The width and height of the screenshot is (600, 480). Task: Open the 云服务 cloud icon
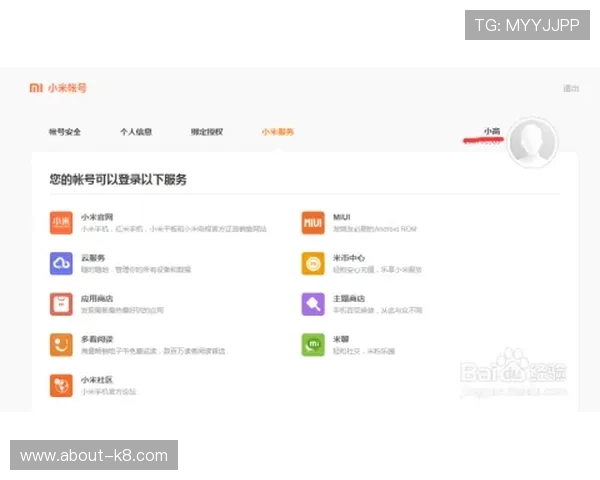pos(61,263)
